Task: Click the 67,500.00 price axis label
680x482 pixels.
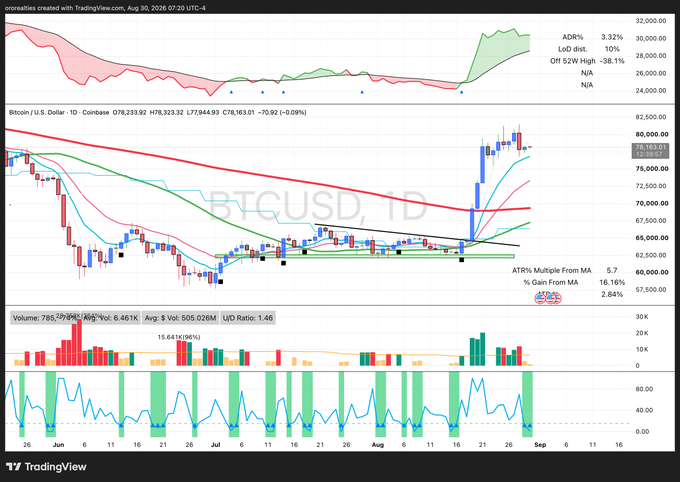Action: (651, 221)
